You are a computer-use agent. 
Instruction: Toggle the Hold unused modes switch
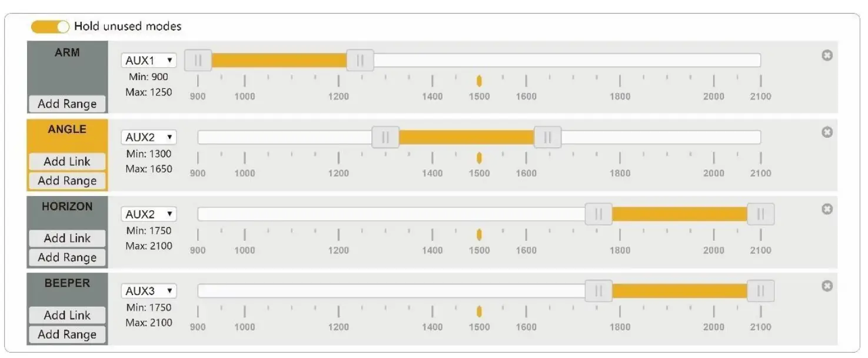pyautogui.click(x=50, y=26)
